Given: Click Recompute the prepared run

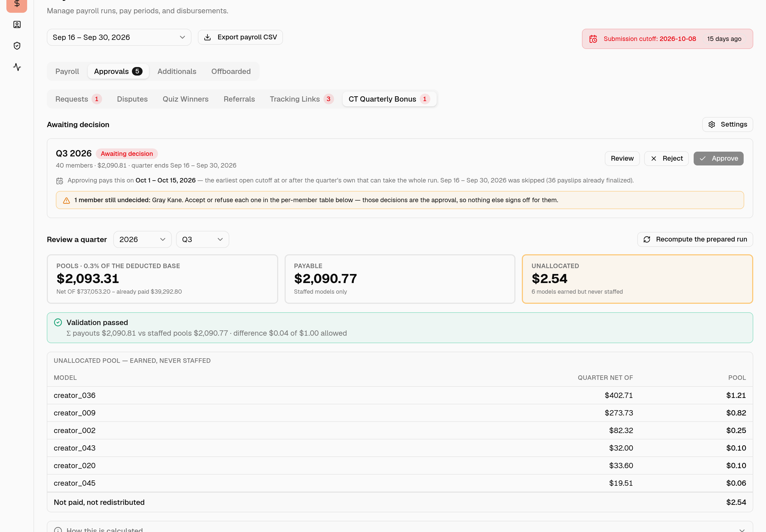Looking at the screenshot, I should point(695,239).
